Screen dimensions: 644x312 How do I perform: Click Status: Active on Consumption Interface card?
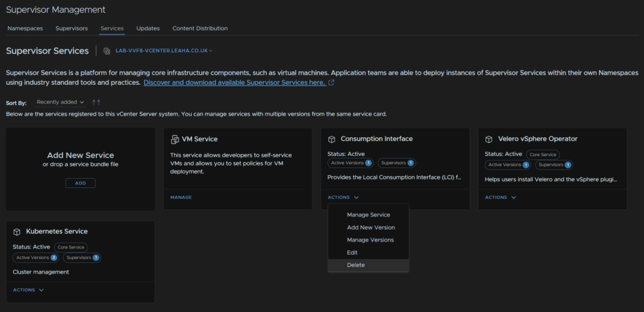346,154
